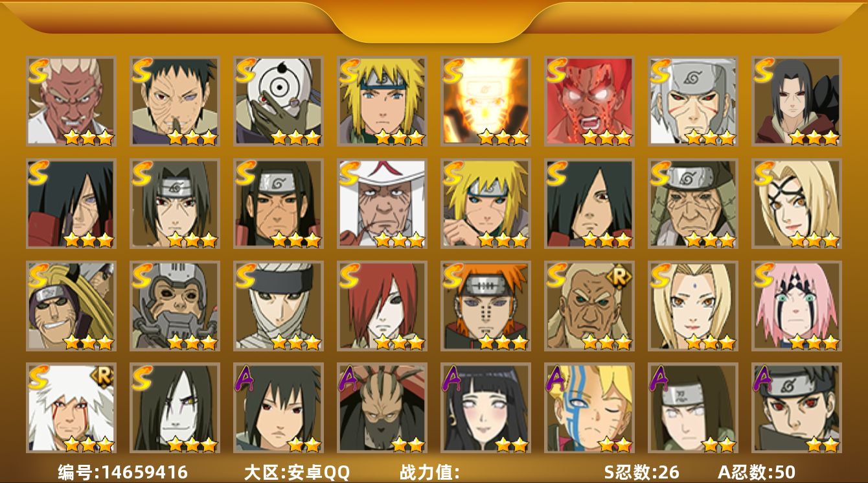The width and height of the screenshot is (868, 483).
Task: Click the A忍数:50 ninja count label
Action: (757, 472)
